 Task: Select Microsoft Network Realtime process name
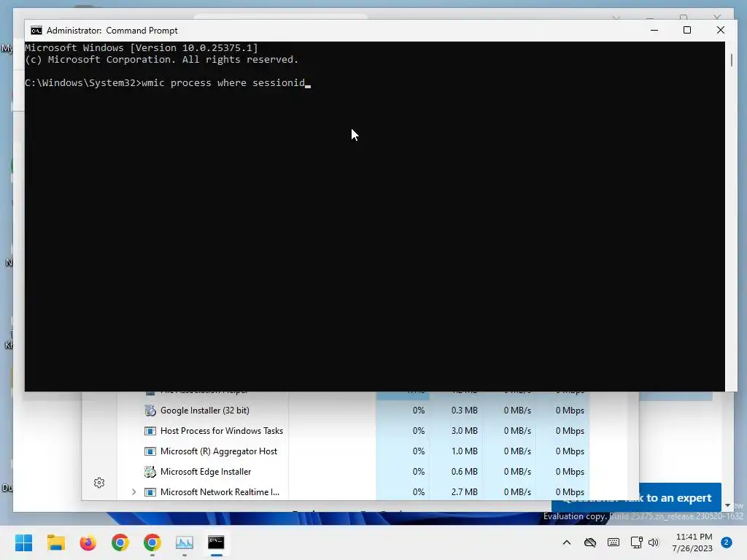pos(220,492)
